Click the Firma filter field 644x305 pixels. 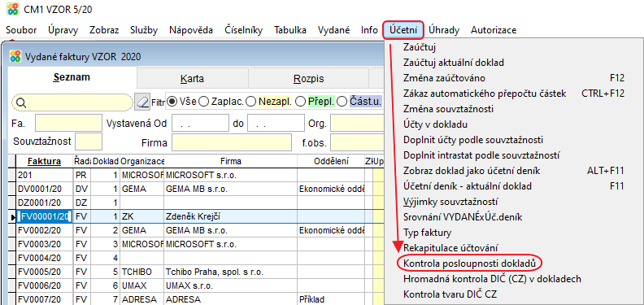click(x=232, y=142)
